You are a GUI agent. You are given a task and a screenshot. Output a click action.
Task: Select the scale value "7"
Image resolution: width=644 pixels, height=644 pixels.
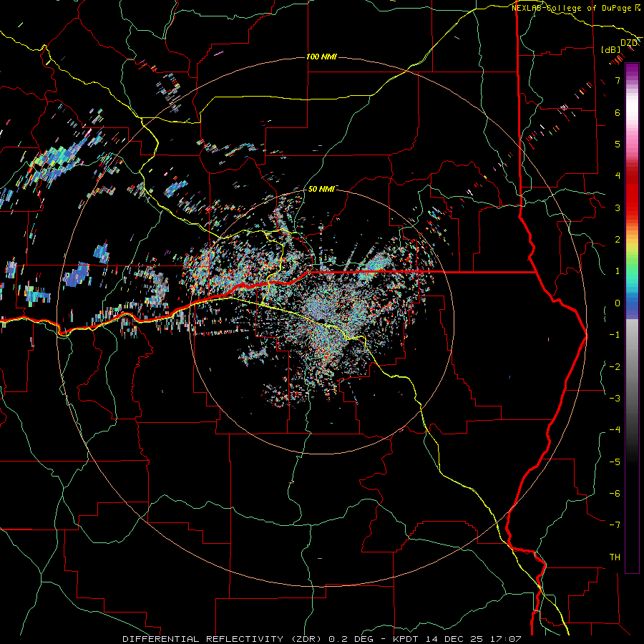tap(618, 80)
